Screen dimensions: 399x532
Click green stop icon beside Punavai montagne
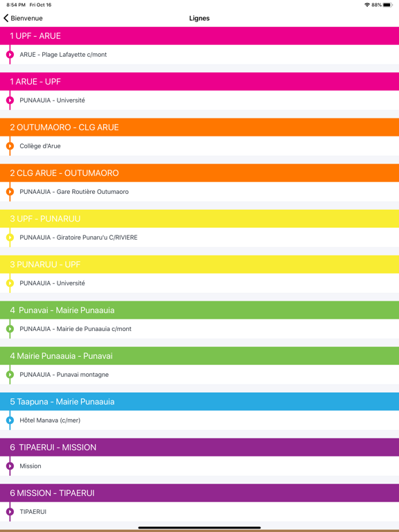(10, 375)
